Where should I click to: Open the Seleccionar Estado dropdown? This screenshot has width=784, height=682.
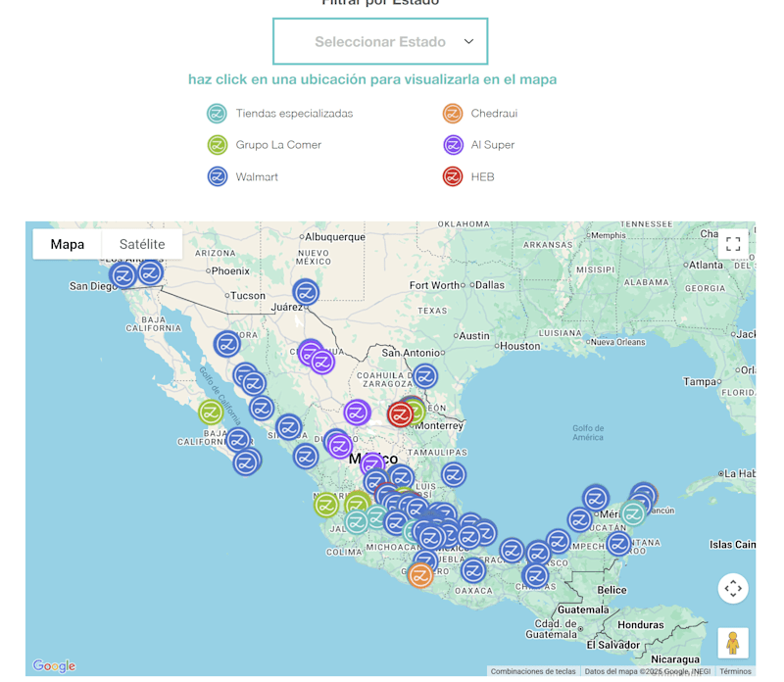(380, 41)
